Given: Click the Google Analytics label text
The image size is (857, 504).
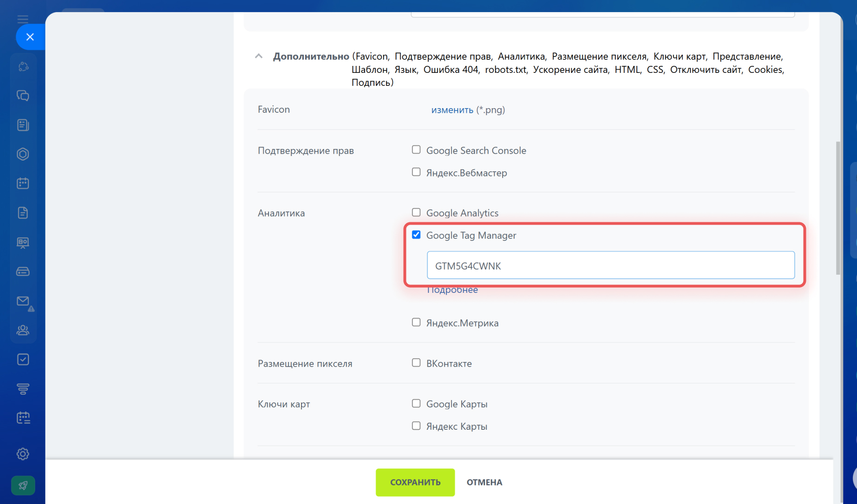Looking at the screenshot, I should click(462, 213).
